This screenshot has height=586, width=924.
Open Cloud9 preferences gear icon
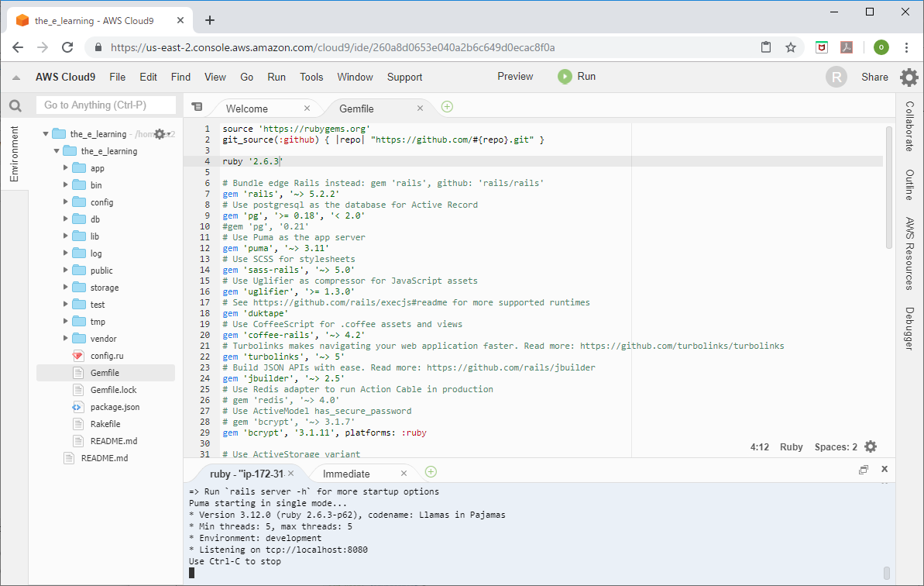click(909, 78)
